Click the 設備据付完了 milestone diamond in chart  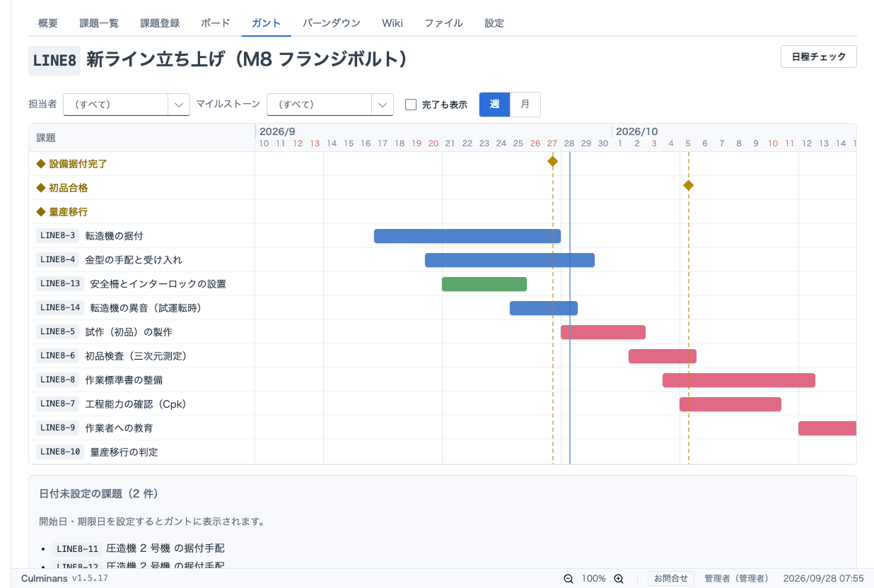(552, 161)
